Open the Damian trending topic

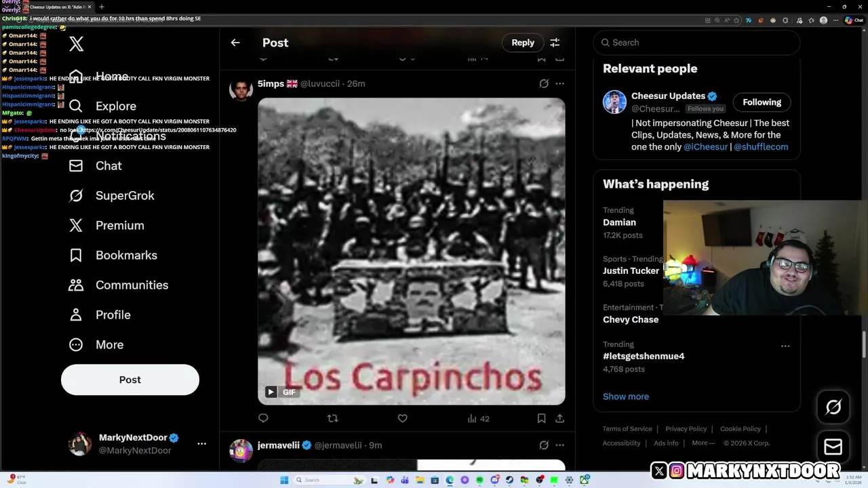(x=619, y=222)
